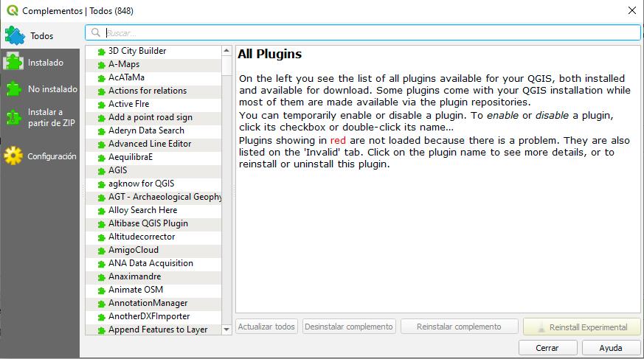Viewport: 644px width, 359px height.
Task: Click the Cerrar button
Action: pyautogui.click(x=547, y=348)
